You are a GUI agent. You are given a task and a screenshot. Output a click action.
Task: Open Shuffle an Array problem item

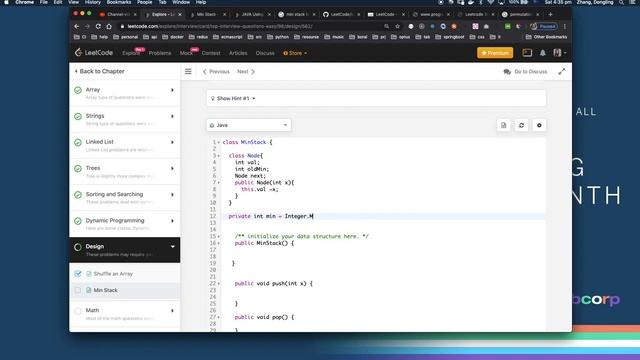coord(113,274)
